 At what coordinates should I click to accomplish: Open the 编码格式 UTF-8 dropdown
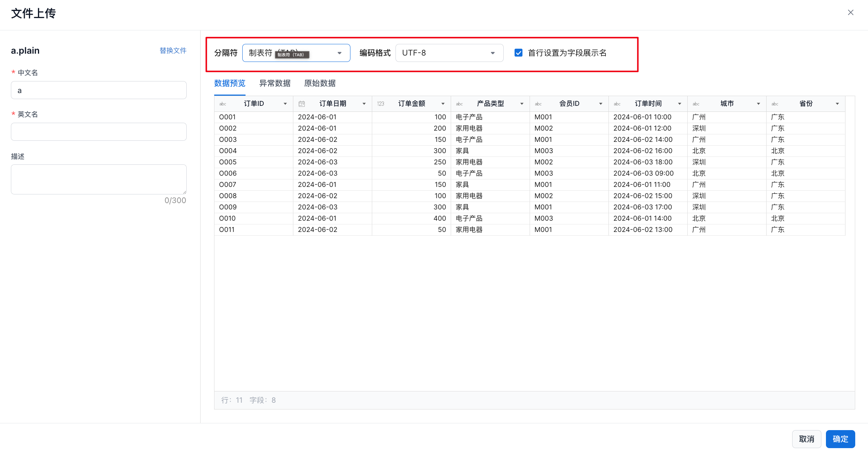click(x=449, y=53)
